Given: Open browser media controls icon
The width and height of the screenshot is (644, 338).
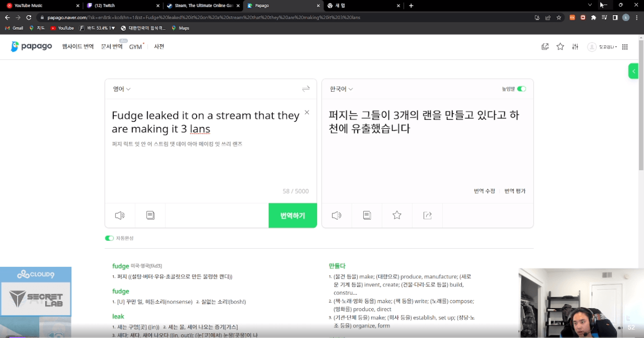Looking at the screenshot, I should click(604, 17).
